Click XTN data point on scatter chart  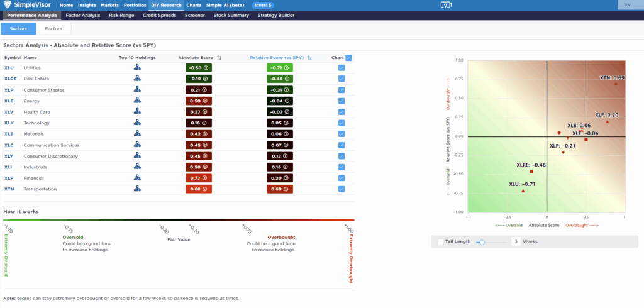[x=616, y=84]
